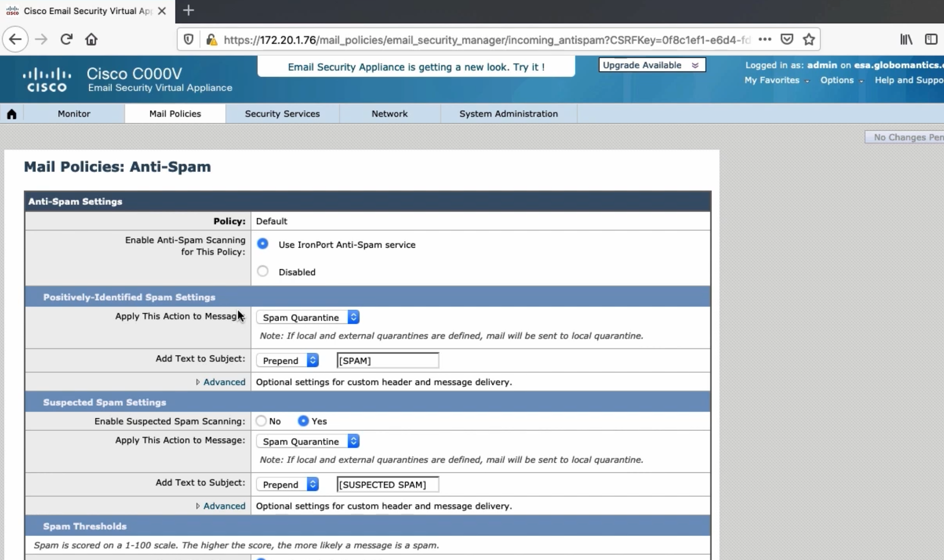The image size is (944, 560).
Task: Click the admin username in the header
Action: tap(822, 65)
